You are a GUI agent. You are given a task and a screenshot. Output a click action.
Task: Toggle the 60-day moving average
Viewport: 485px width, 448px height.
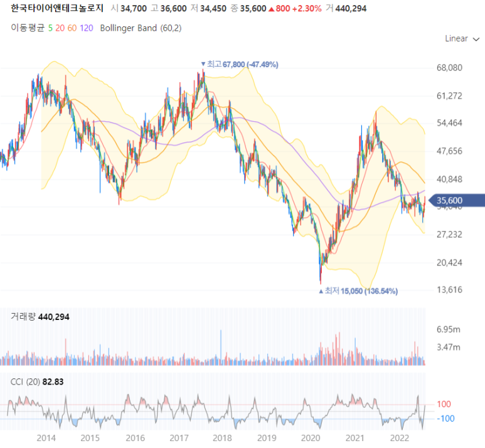click(x=72, y=28)
